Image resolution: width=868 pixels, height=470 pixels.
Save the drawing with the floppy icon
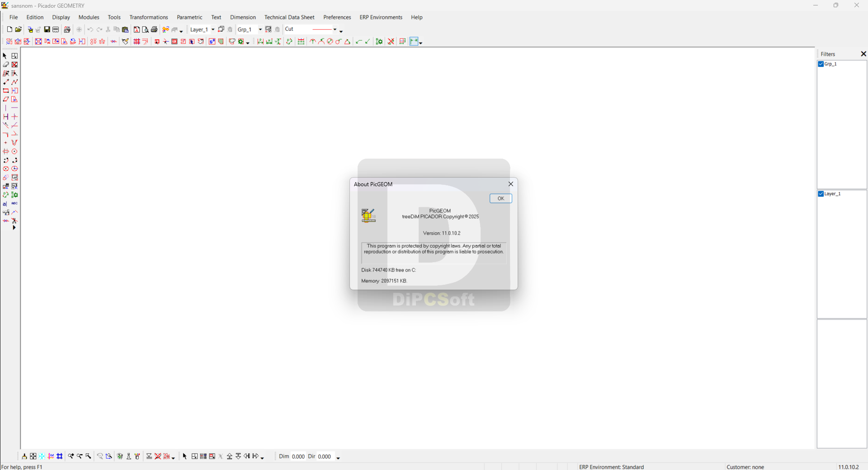click(47, 29)
